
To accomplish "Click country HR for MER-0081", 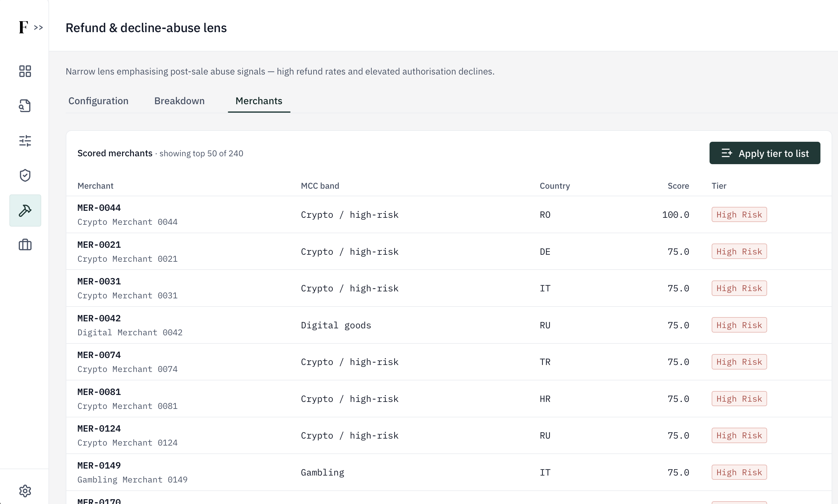I will [x=545, y=399].
